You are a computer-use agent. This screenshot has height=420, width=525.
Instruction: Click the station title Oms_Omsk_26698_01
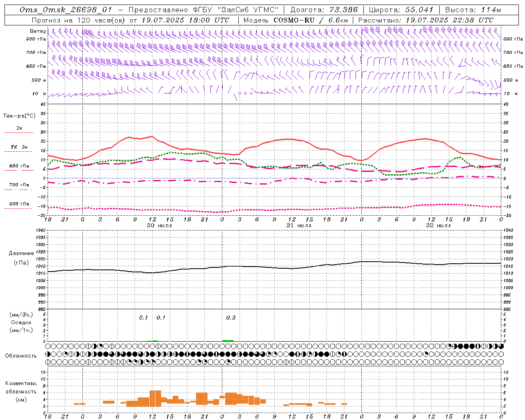point(65,10)
